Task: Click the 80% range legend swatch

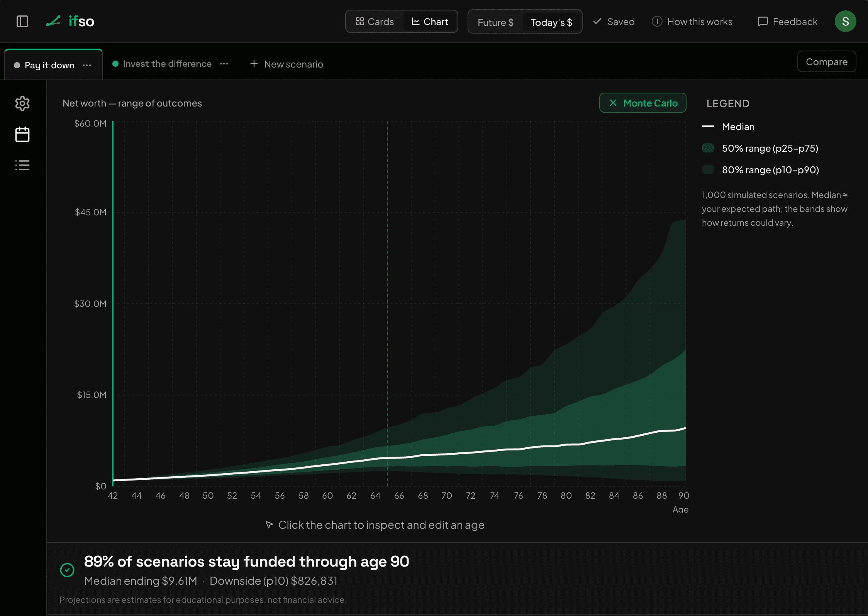Action: (x=708, y=169)
